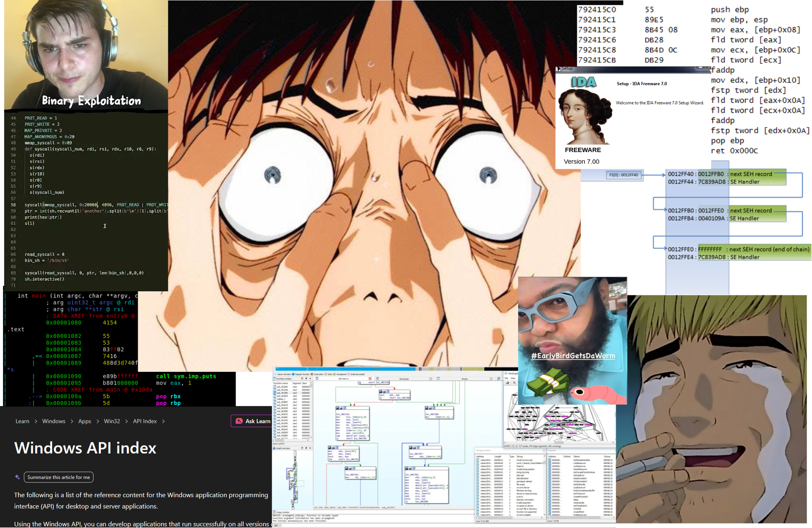The width and height of the screenshot is (812, 528).
Task: Open the Learn breadcrumb link
Action: point(22,421)
